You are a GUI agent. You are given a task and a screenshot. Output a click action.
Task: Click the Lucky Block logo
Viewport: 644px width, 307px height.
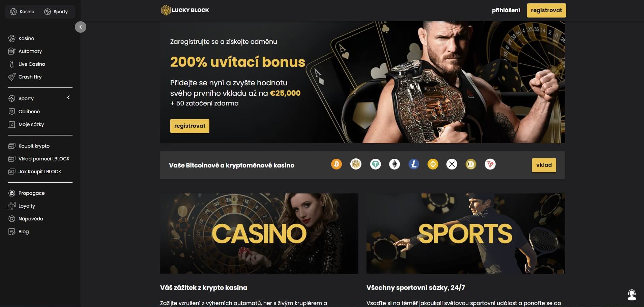click(x=185, y=10)
